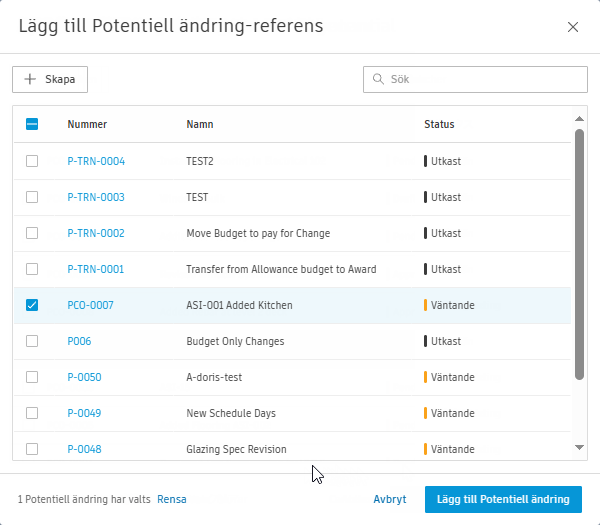Click the Namn column header
The height and width of the screenshot is (525, 600).
tap(200, 125)
